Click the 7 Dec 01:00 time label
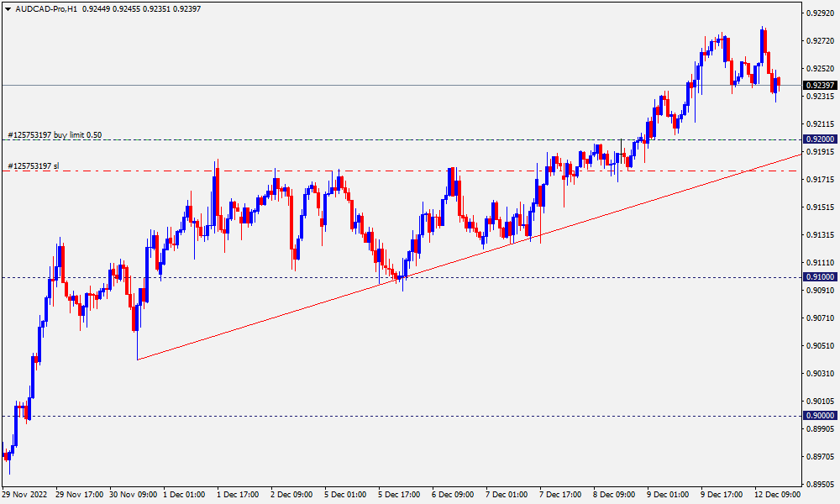This screenshot has width=840, height=504. pyautogui.click(x=507, y=495)
